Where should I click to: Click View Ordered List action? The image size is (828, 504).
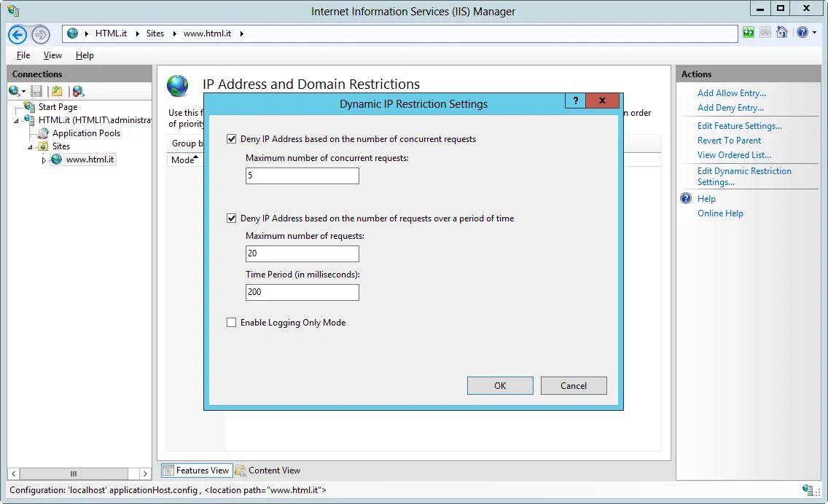point(734,154)
